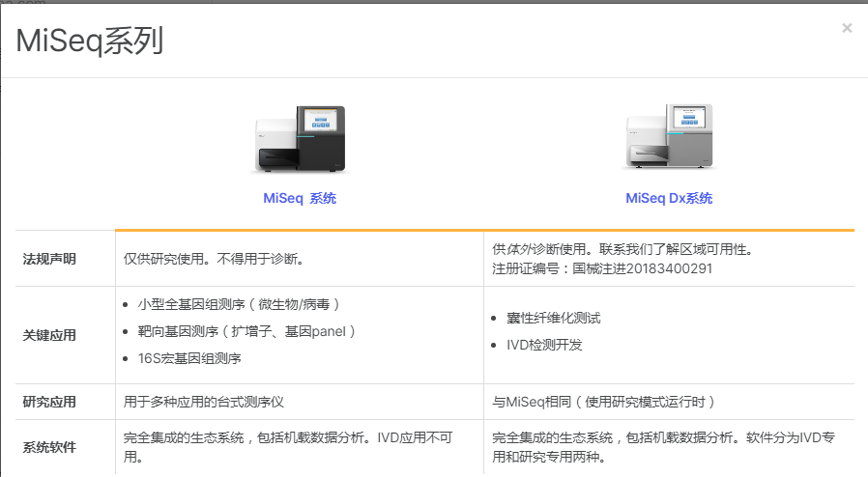The image size is (868, 477).
Task: Click the bullet IVD检测开发
Action: (544, 345)
